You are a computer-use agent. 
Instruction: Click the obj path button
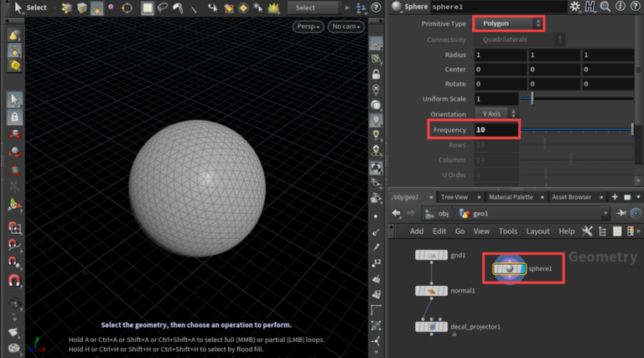[437, 213]
